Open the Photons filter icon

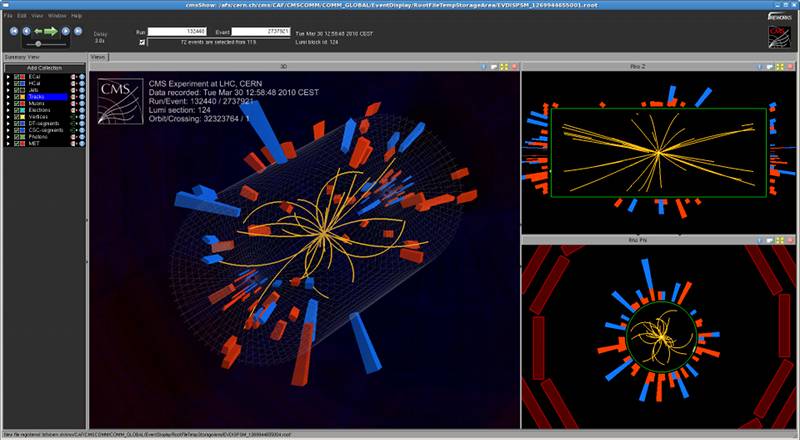pos(74,137)
